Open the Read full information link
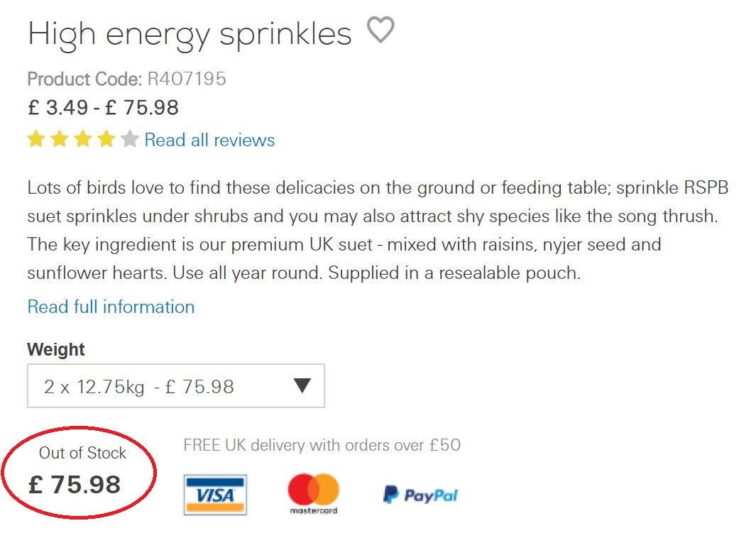This screenshot has width=739, height=560. pos(111,307)
